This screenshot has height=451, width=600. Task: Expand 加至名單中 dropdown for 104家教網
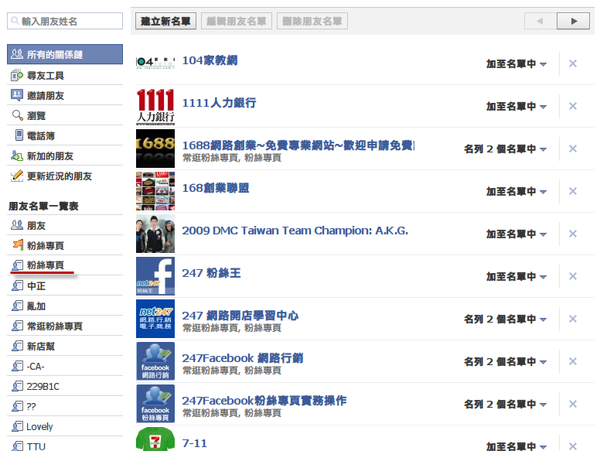pyautogui.click(x=516, y=64)
